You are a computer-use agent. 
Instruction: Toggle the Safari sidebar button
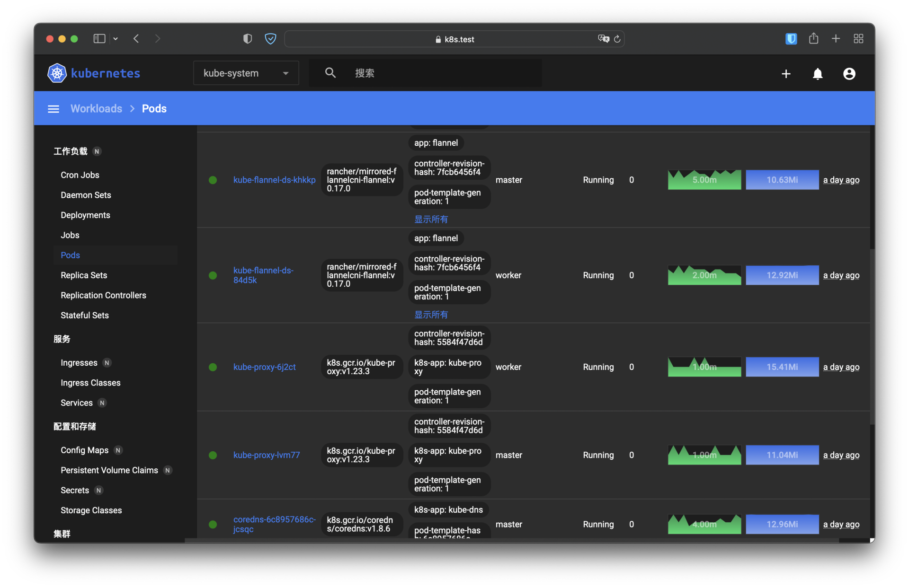[x=99, y=38]
